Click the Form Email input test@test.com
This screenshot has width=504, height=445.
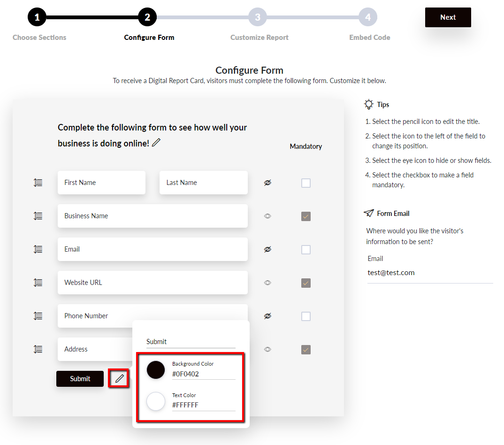click(430, 273)
